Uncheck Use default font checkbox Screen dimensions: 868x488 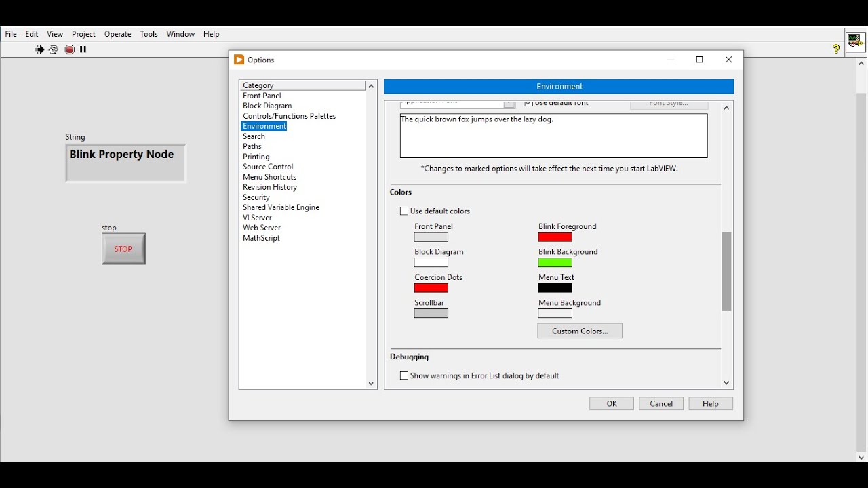click(528, 104)
